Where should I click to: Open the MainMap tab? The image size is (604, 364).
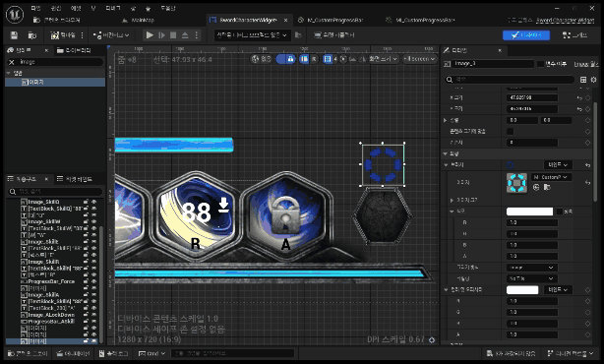138,20
